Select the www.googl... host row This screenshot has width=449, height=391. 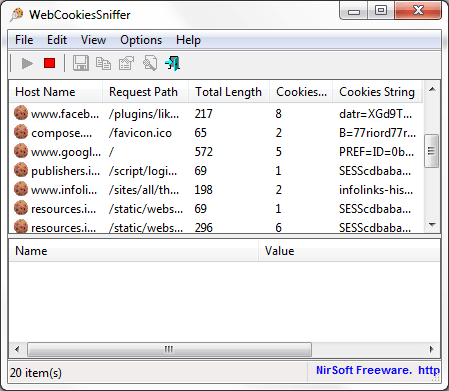pos(216,152)
